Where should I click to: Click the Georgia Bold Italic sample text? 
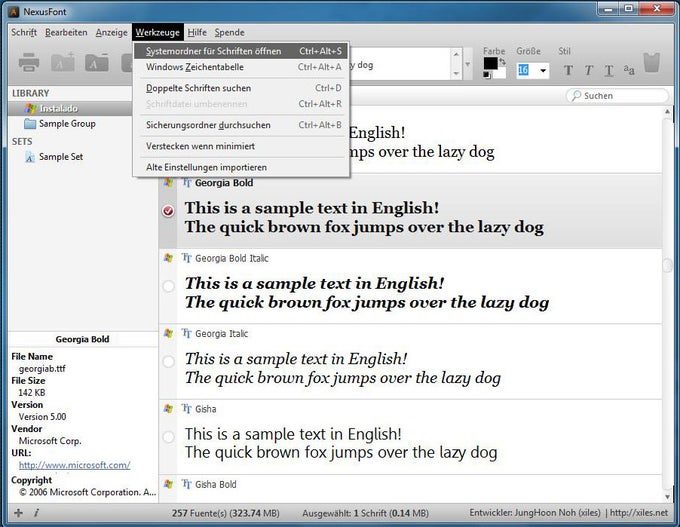point(366,293)
